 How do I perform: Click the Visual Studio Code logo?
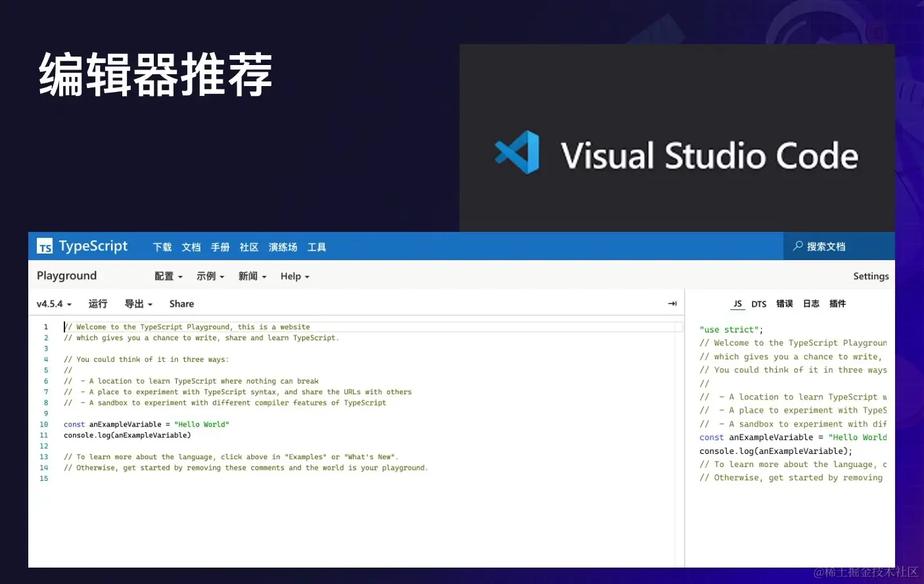pos(517,152)
